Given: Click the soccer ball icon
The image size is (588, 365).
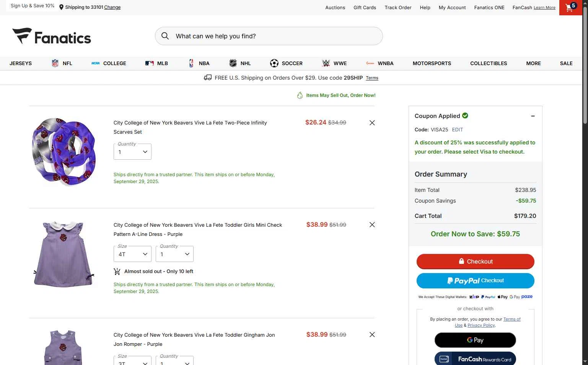Looking at the screenshot, I should [274, 63].
